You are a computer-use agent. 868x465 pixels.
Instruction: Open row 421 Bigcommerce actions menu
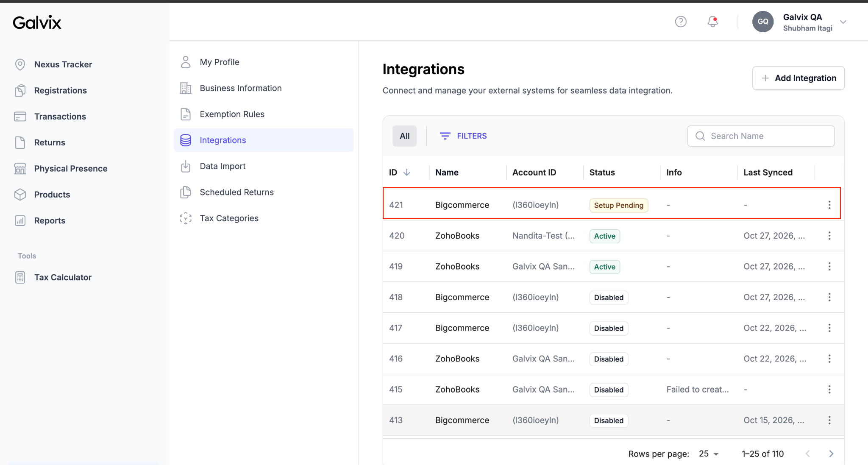click(829, 205)
